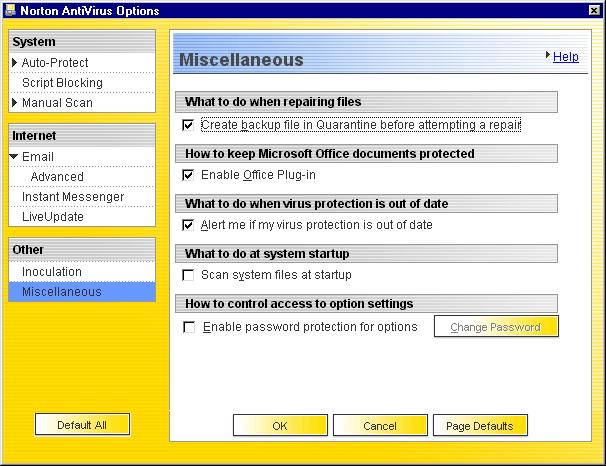Select Inoculation in Other section
The image size is (606, 466).
[52, 272]
